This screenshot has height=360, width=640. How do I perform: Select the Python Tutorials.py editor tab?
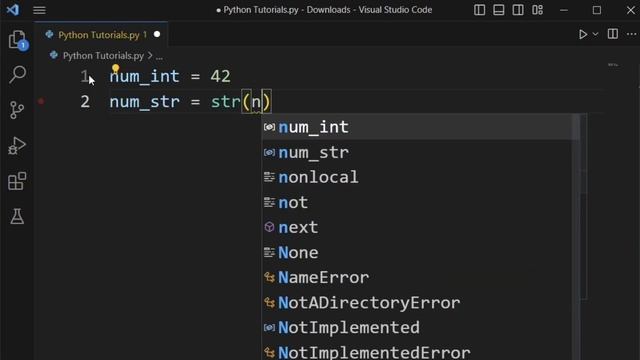(x=101, y=35)
